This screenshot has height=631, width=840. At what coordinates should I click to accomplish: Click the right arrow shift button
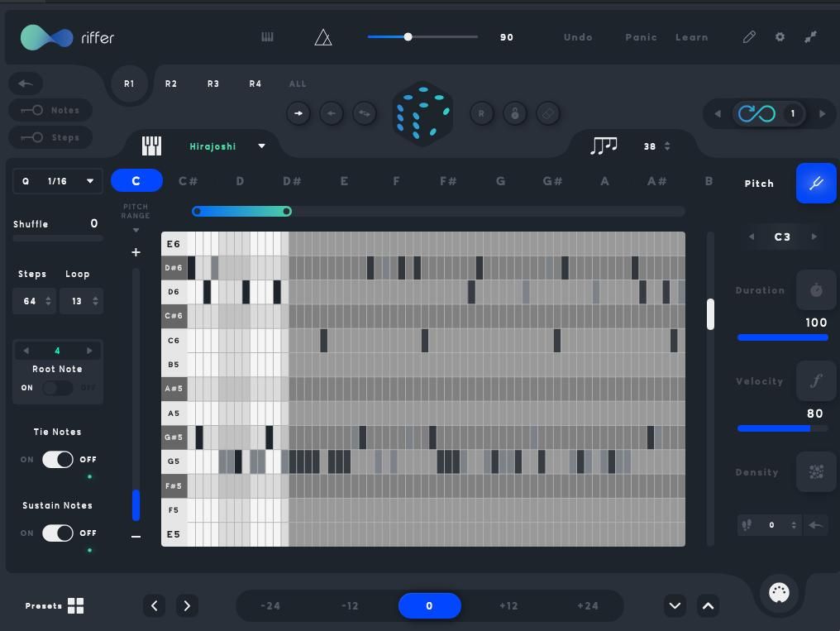click(x=298, y=113)
